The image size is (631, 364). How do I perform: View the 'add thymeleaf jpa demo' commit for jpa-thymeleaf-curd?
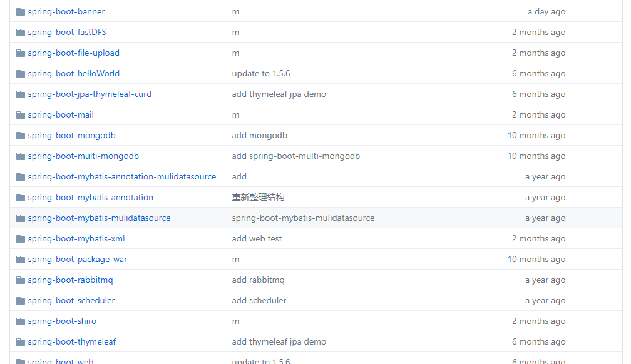tap(279, 94)
